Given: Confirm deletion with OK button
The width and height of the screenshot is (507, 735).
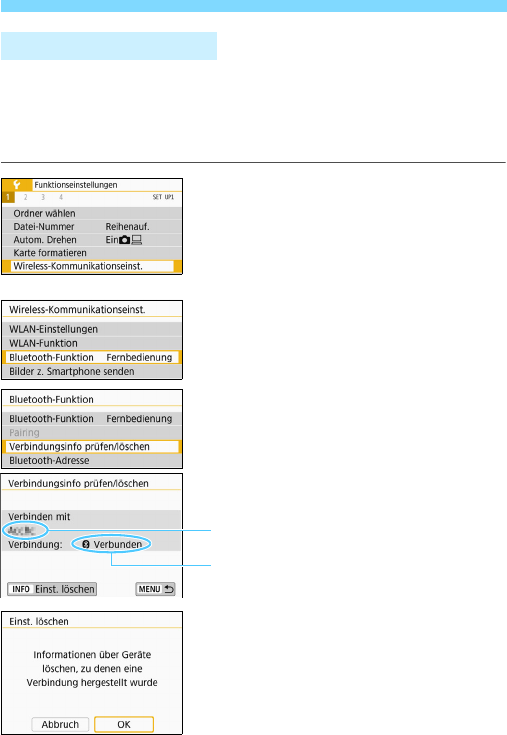Looking at the screenshot, I should [124, 724].
